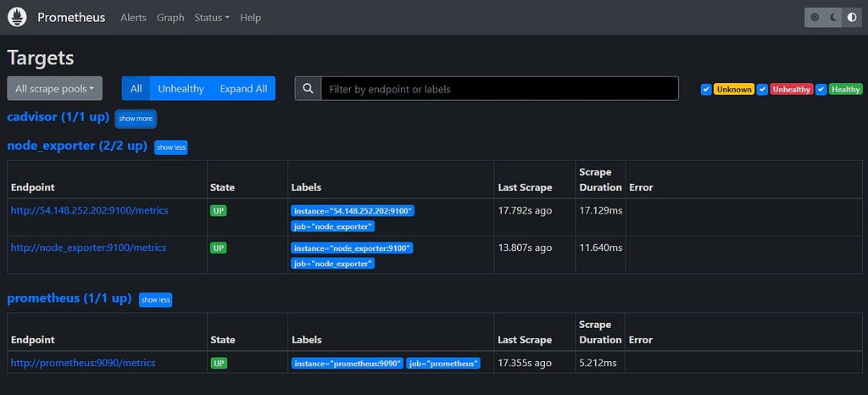Click the Unknown yellow badge

click(x=734, y=90)
